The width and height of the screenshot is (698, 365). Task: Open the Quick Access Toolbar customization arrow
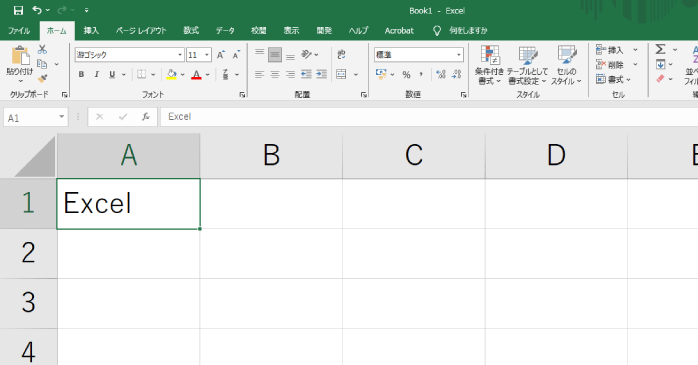86,10
